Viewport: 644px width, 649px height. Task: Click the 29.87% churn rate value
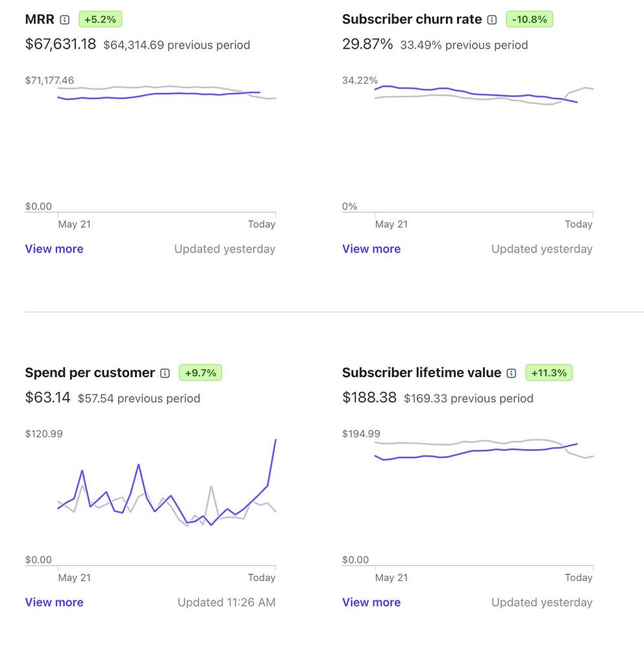[x=367, y=44]
